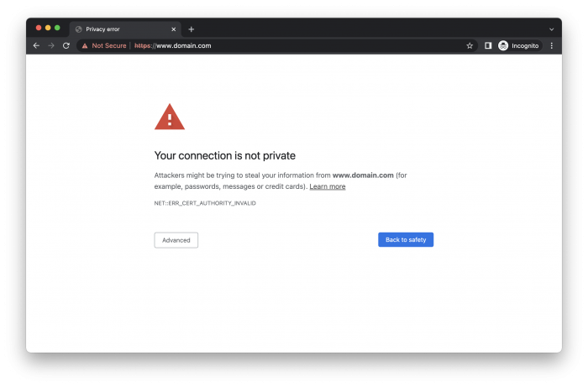Click the green window maximize button
Image resolution: width=588 pixels, height=387 pixels.
coord(57,28)
